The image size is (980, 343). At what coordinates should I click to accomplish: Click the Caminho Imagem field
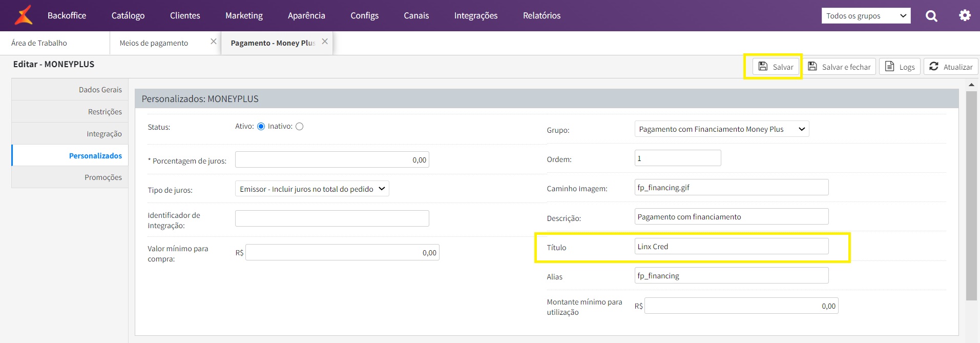(732, 187)
